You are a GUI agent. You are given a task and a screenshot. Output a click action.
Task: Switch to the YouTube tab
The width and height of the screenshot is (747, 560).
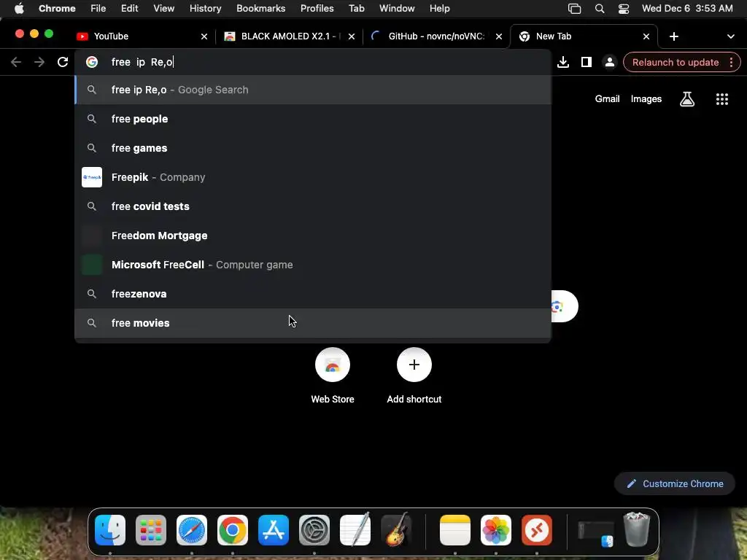point(142,36)
